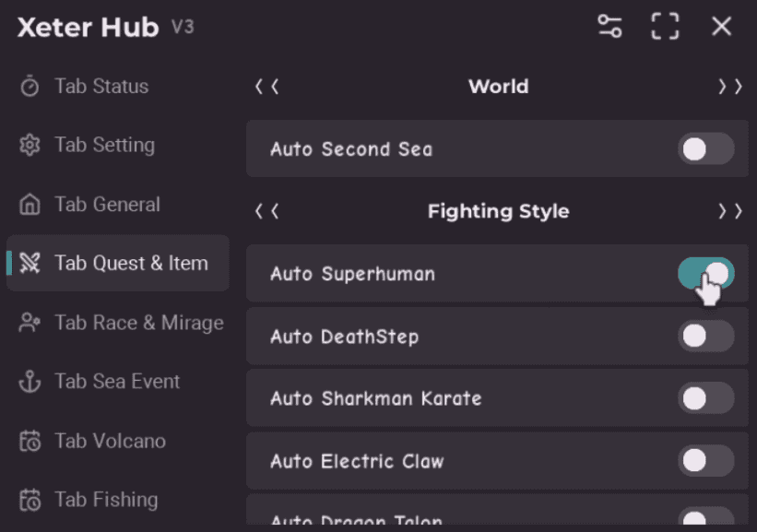Click the right chevrons beside the World header
The image size is (757, 532).
729,86
